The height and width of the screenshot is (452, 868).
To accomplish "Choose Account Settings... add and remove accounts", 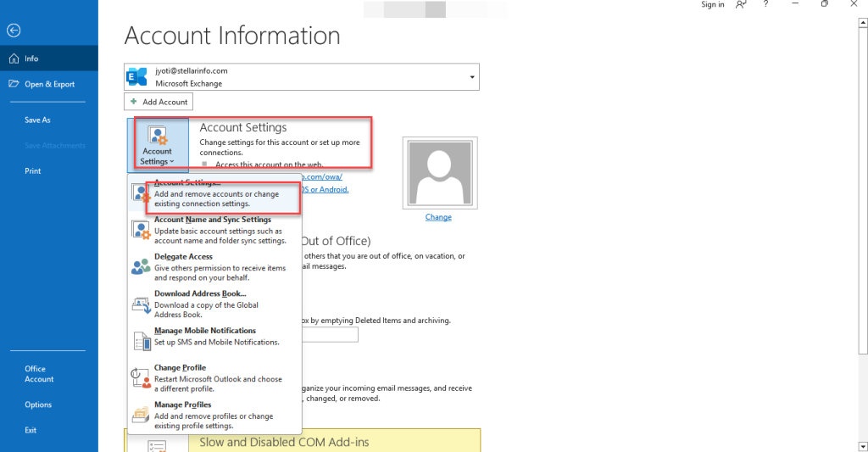I will (x=214, y=193).
